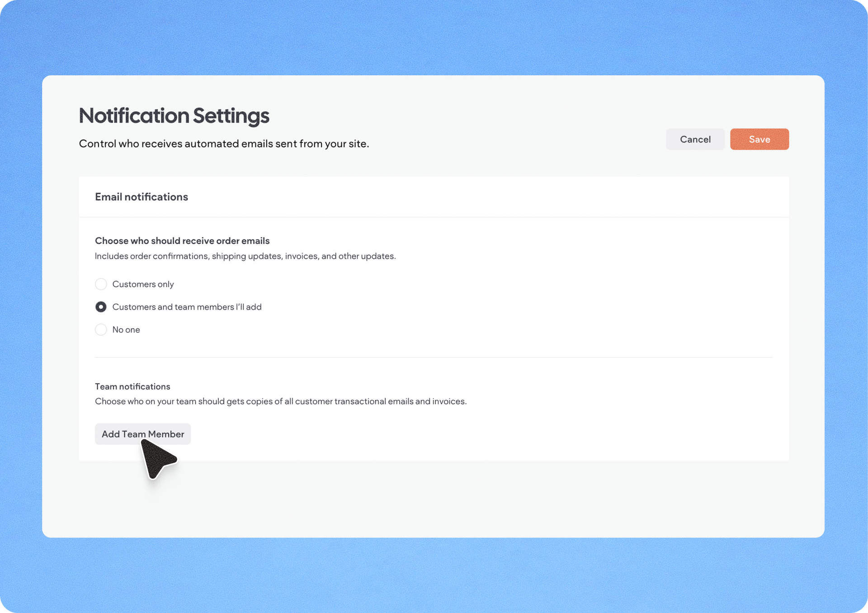Image resolution: width=868 pixels, height=613 pixels.
Task: Click the 'Control who receives automated emails' subtitle
Action: [224, 144]
